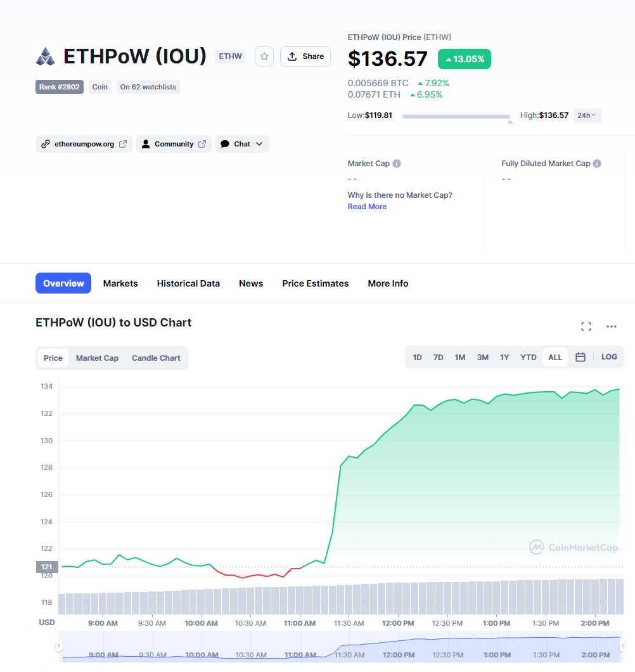635x672 pixels.
Task: Expand the Chat dropdown
Action: coord(242,144)
